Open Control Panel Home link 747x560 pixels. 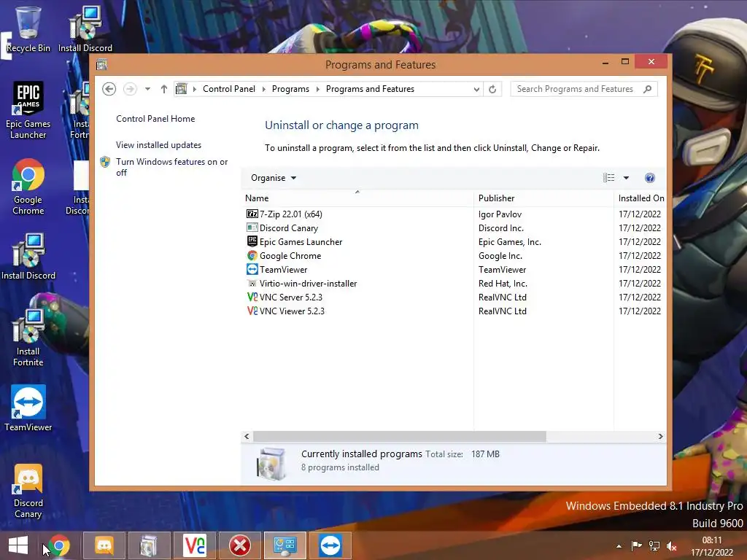pyautogui.click(x=155, y=119)
